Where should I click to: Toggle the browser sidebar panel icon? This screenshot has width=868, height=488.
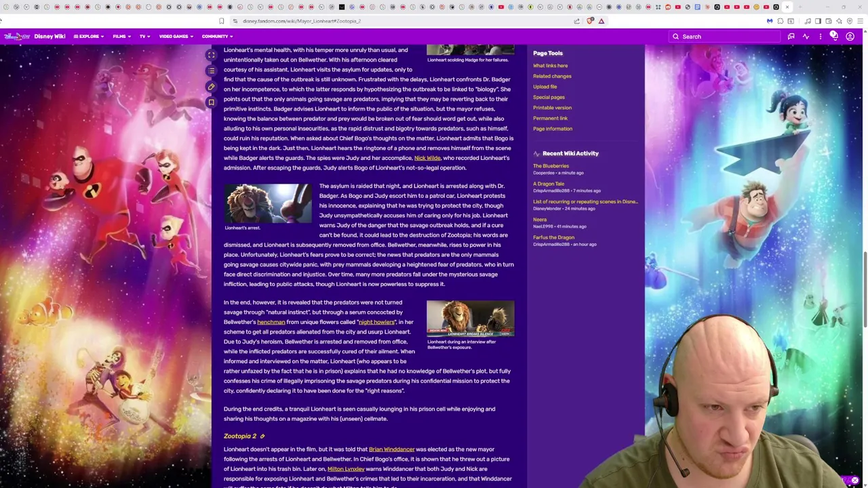click(x=818, y=21)
